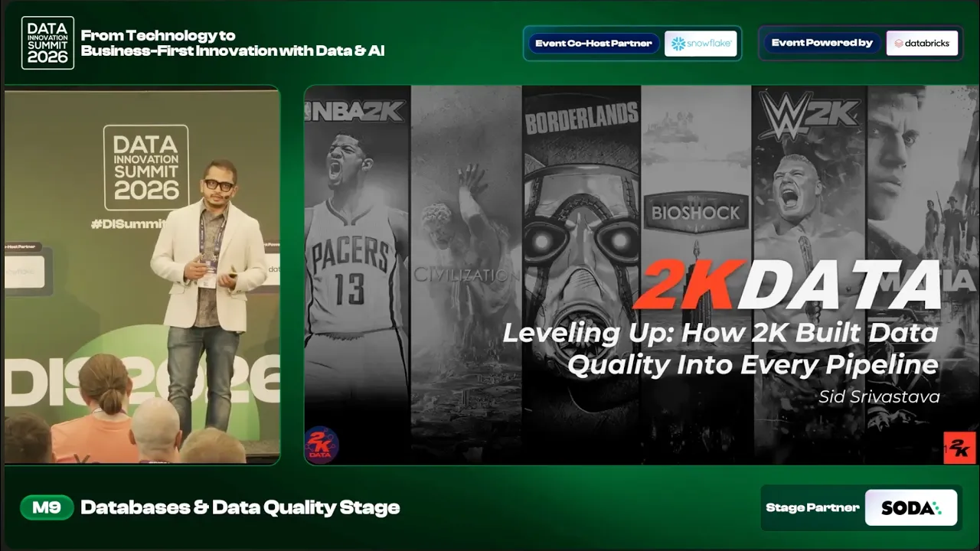The image size is (980, 551).
Task: Click the Snowflake co-host partner logo
Action: tap(701, 44)
